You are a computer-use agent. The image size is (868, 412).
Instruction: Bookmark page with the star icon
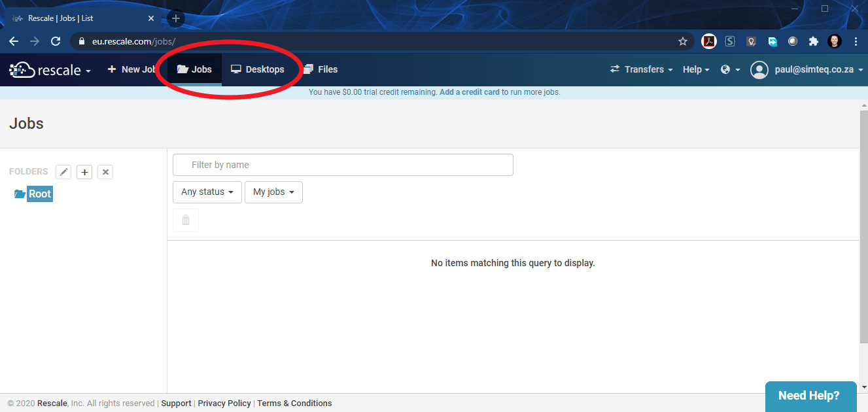683,41
